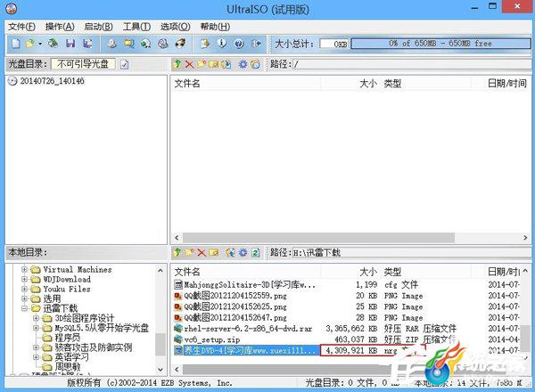Viewport: 535px width, 392px height.
Task: Open the 操作(A) menu
Action: click(60, 27)
